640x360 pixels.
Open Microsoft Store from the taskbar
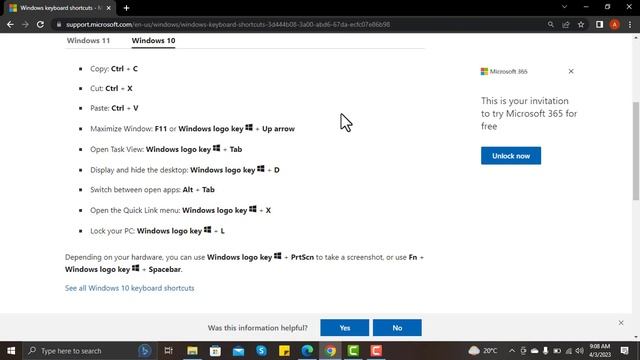pyautogui.click(x=215, y=351)
